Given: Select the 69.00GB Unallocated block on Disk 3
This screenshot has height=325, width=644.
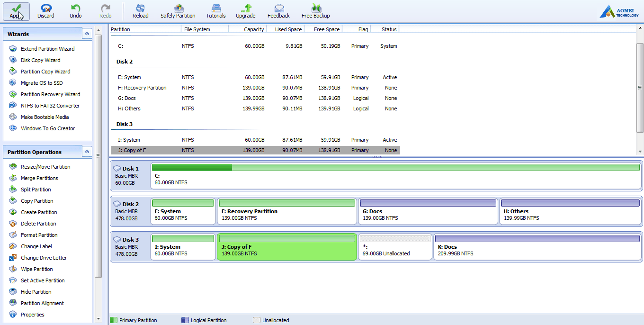Looking at the screenshot, I should click(395, 247).
